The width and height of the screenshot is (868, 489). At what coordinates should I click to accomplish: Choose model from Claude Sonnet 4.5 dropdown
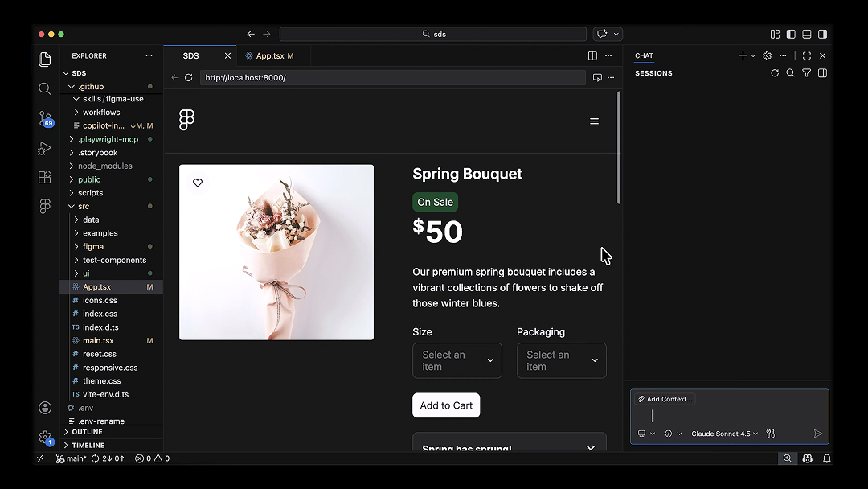724,434
